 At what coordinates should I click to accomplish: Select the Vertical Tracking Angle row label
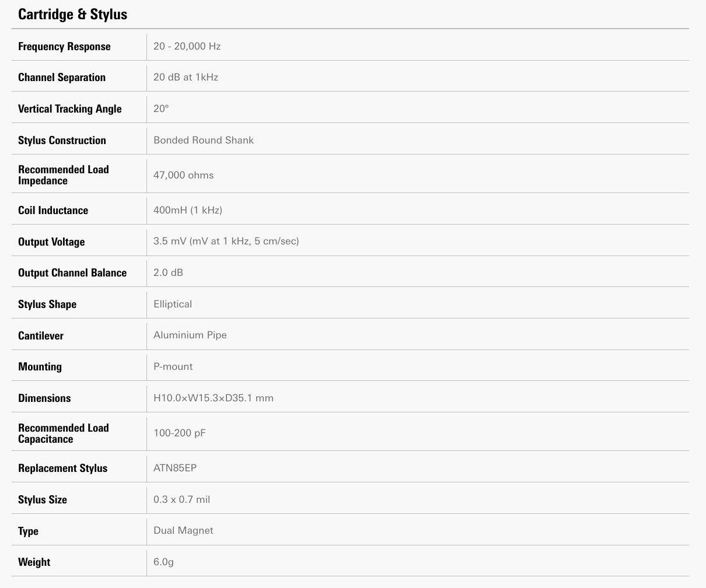tap(70, 109)
